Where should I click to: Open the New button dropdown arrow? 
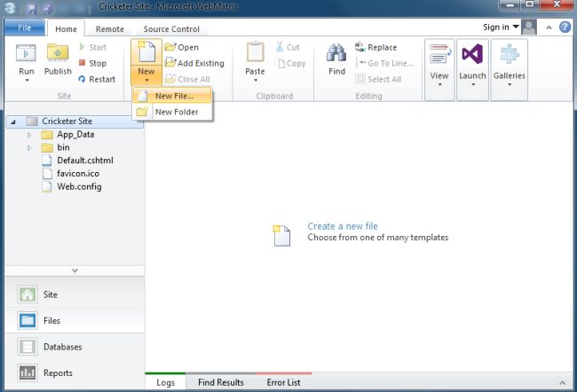coord(146,80)
